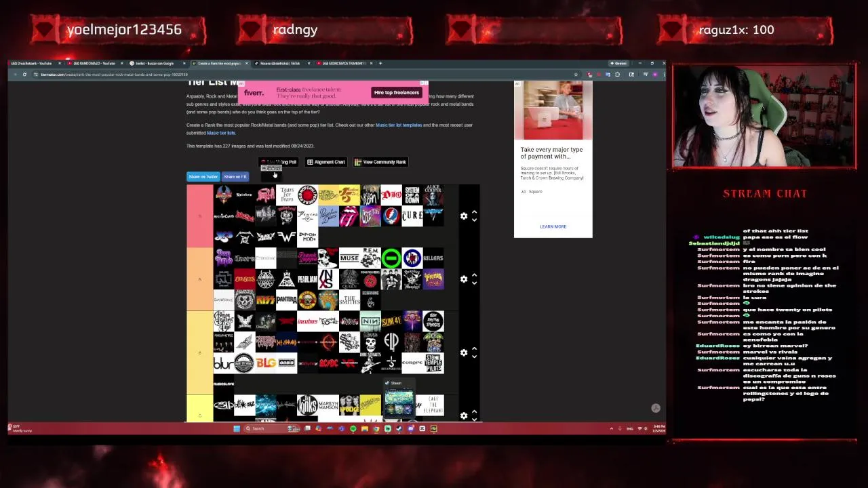Select the Marilyn Manson tile

(x=328, y=405)
